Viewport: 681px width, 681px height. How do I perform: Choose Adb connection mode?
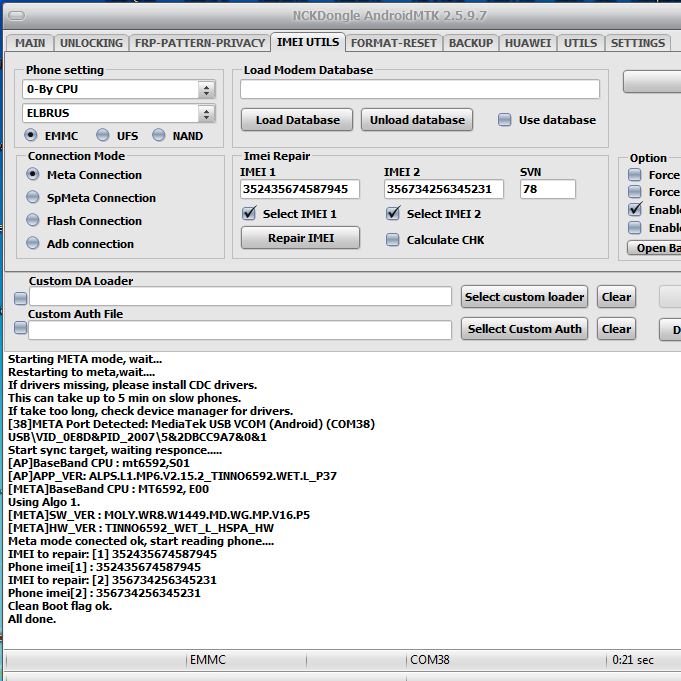point(33,243)
